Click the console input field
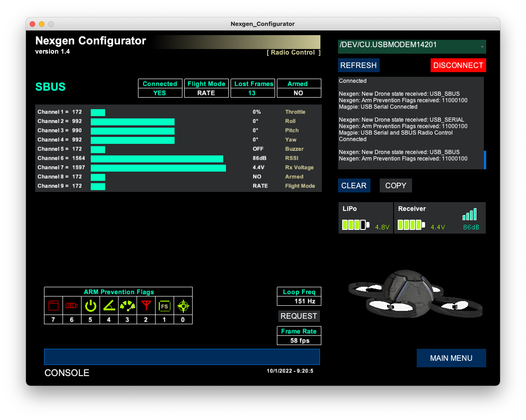The height and width of the screenshot is (420, 526). (182, 357)
